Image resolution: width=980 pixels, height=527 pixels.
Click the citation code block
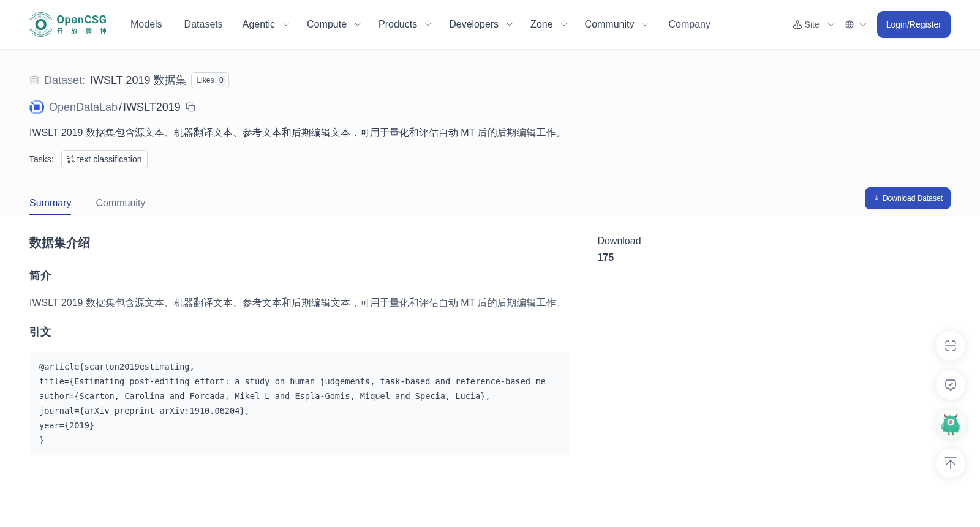(300, 403)
